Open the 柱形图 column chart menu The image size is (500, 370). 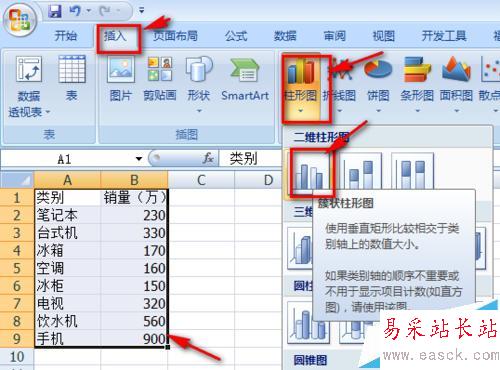(300, 87)
